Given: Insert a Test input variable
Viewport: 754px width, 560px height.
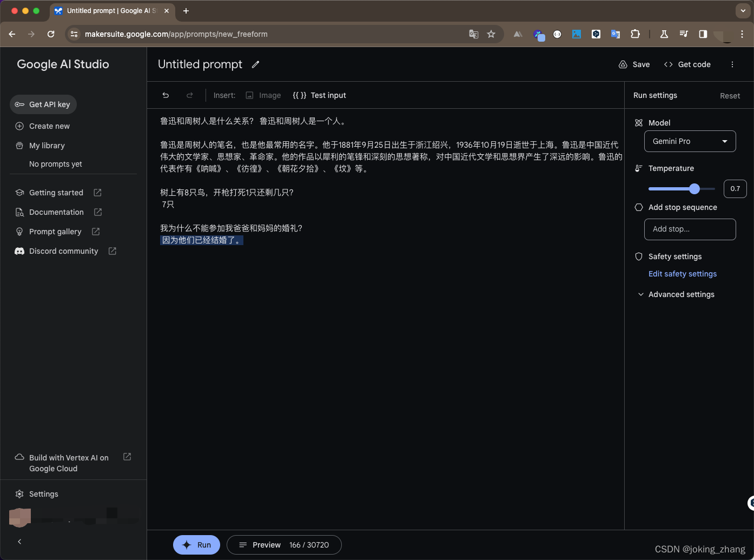Looking at the screenshot, I should 319,95.
